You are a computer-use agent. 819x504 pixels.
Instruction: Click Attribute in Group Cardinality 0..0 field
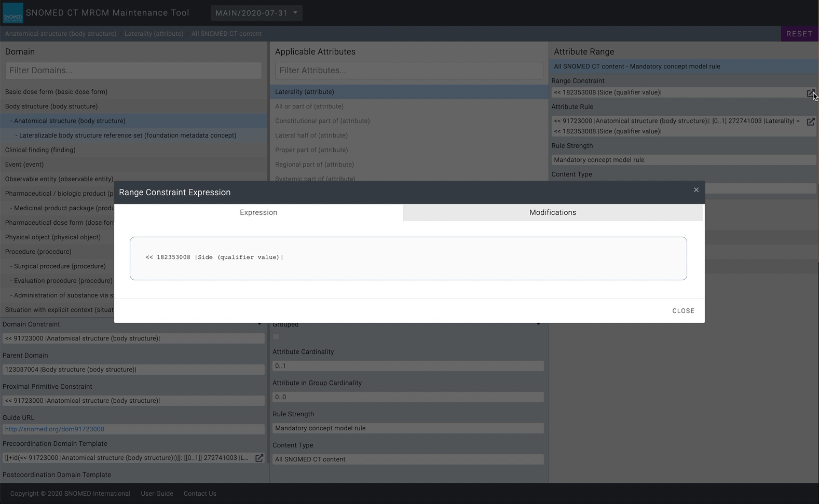point(408,397)
